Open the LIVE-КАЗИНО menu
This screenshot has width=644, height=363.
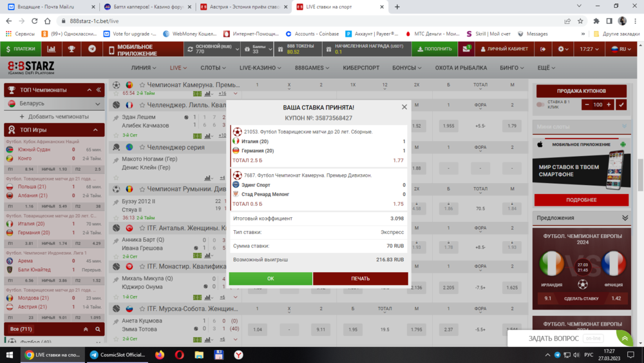(260, 68)
